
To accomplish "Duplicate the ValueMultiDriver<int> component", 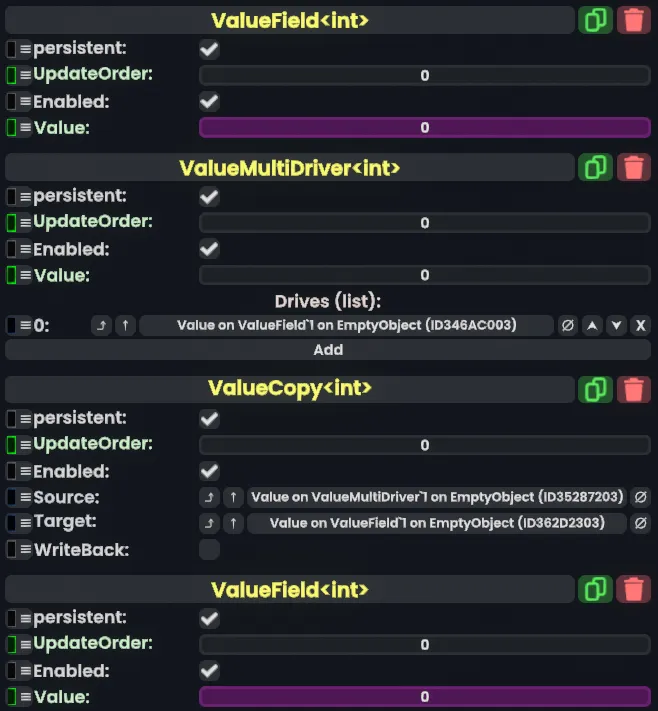I will pyautogui.click(x=596, y=167).
